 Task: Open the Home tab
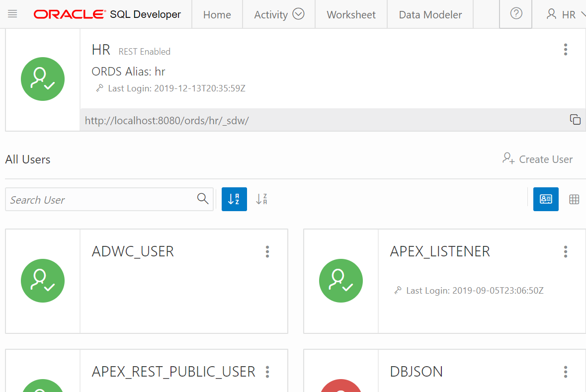[217, 14]
